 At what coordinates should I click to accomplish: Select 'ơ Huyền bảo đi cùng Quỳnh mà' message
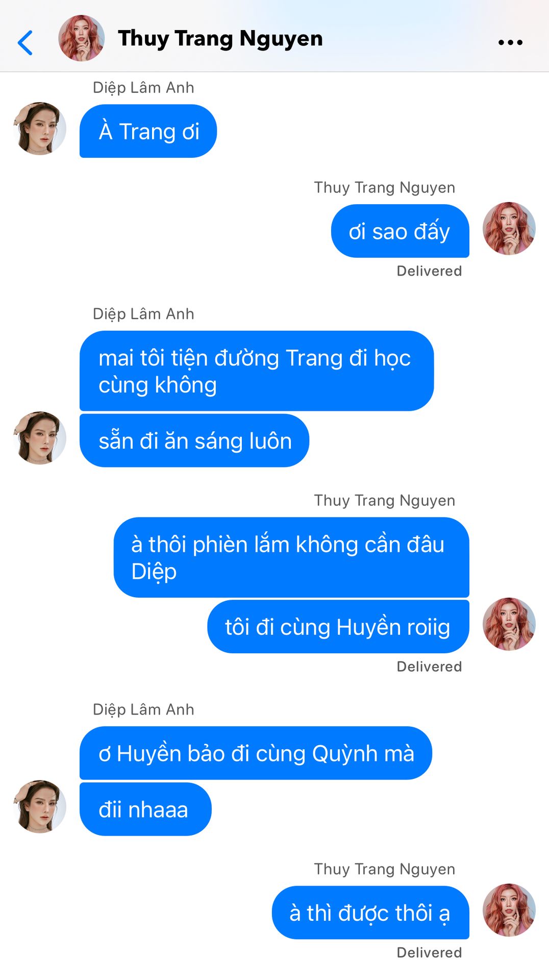click(256, 753)
